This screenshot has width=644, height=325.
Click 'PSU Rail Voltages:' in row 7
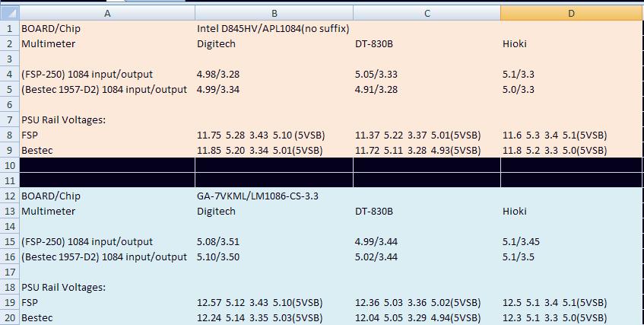click(x=107, y=119)
